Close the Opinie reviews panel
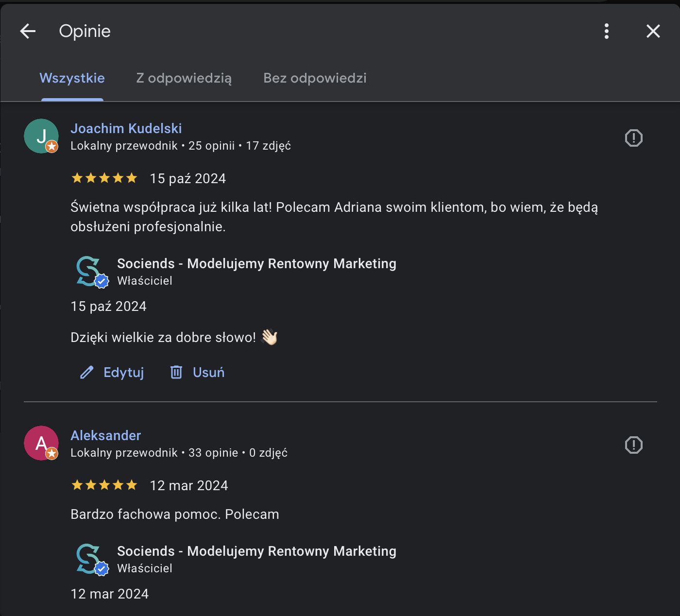Image resolution: width=680 pixels, height=616 pixels. (653, 31)
